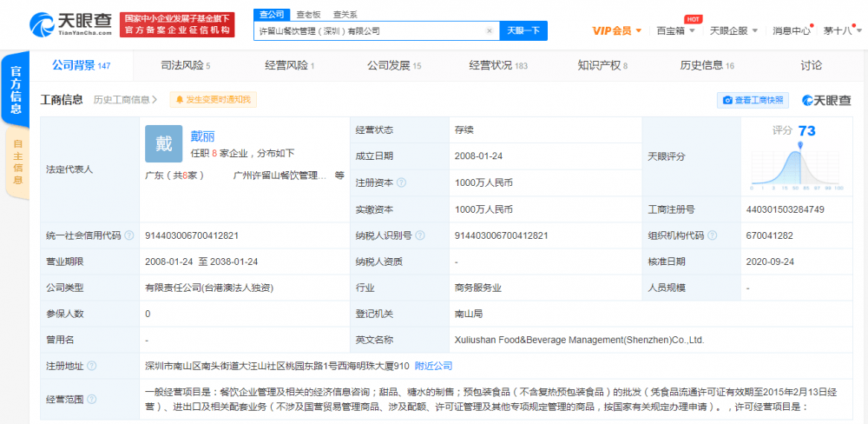Expand the 百宝箱 menu
This screenshot has height=424, width=868.
[x=675, y=31]
